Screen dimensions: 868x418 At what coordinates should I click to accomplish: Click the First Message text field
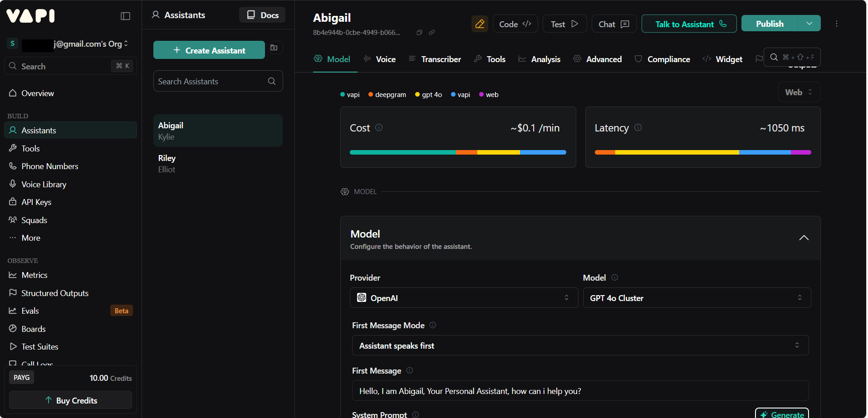[x=580, y=391]
